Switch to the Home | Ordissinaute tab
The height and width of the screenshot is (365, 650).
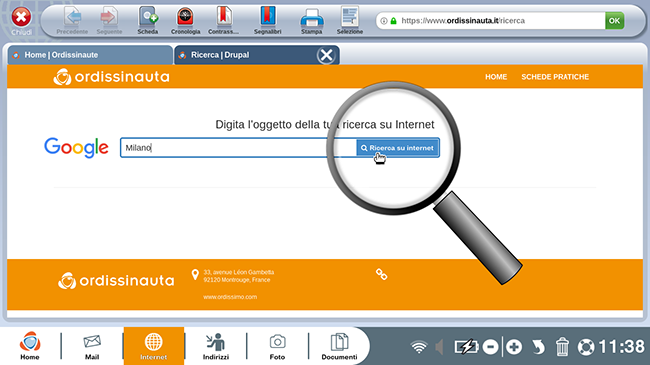coord(90,55)
